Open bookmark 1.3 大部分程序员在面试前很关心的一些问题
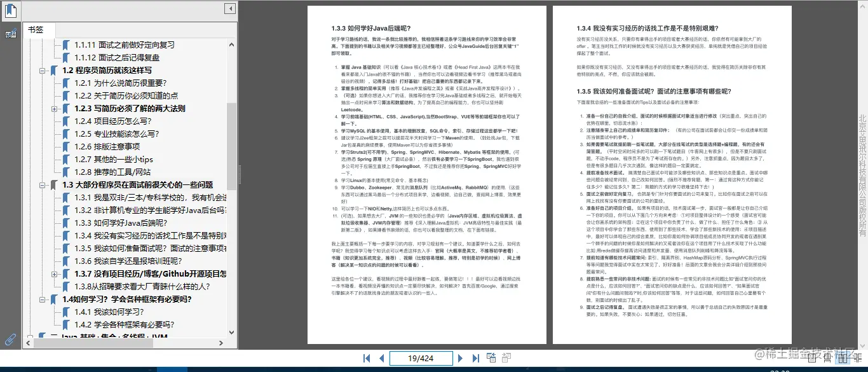This screenshot has height=372, width=868. point(137,185)
